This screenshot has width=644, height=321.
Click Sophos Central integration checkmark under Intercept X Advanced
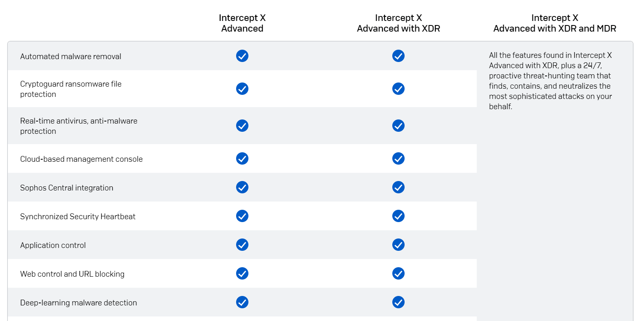(x=242, y=187)
